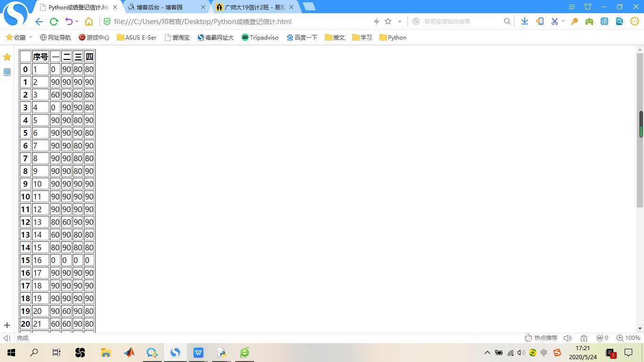Toggle page sound mute in status bar
Image resolution: width=644 pixels, height=362 pixels.
pos(568,338)
